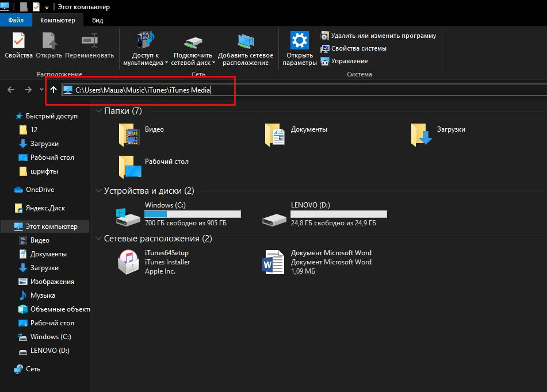Viewport: 547px width, 392px height.
Task: Click the LENOVO (D:) capacity bar
Action: pos(339,214)
